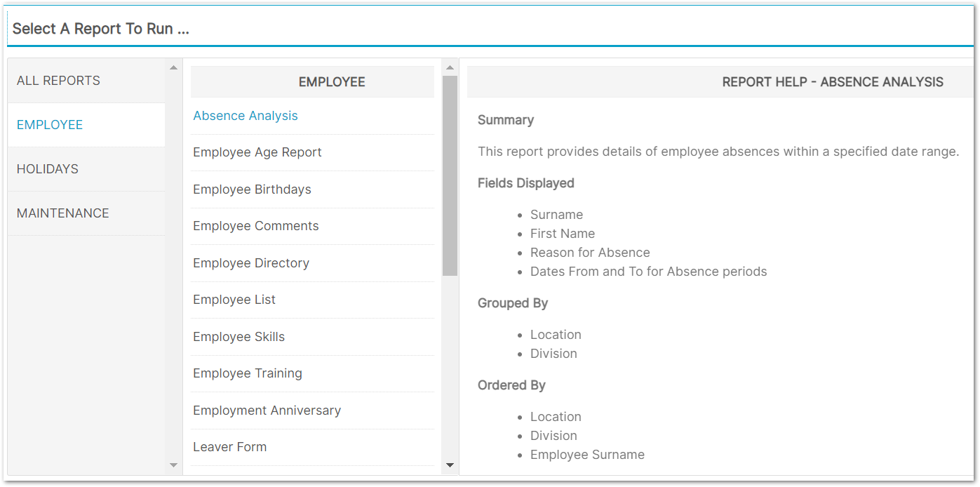This screenshot has width=980, height=487.
Task: Click the First Name field bullet
Action: (562, 234)
